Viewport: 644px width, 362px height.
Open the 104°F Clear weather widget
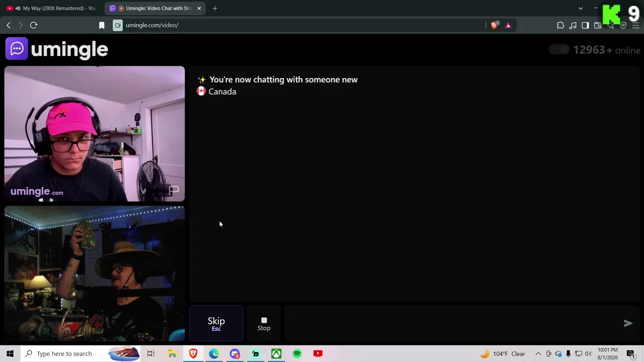(x=503, y=353)
